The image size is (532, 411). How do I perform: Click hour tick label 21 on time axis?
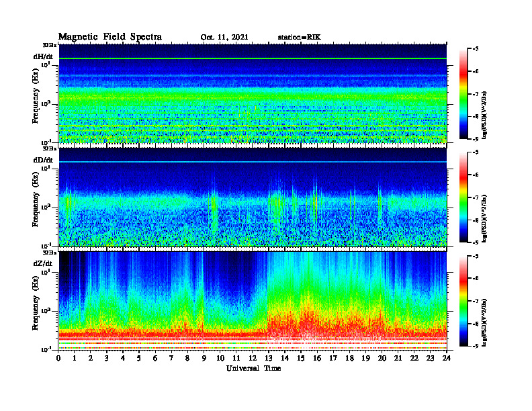tap(398, 359)
